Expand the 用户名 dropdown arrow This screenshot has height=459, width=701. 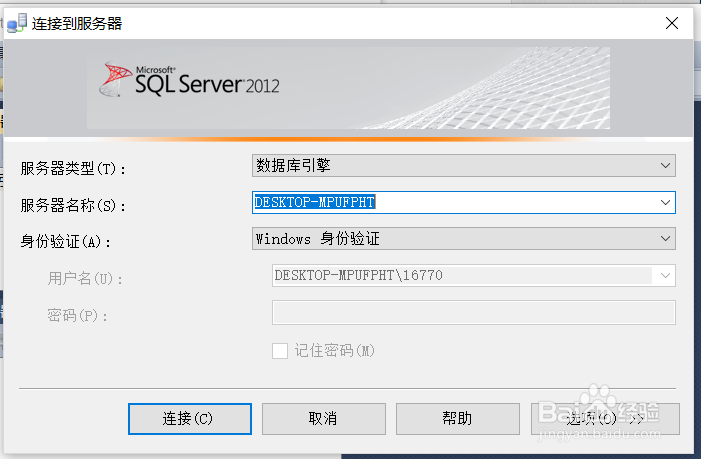pos(665,275)
